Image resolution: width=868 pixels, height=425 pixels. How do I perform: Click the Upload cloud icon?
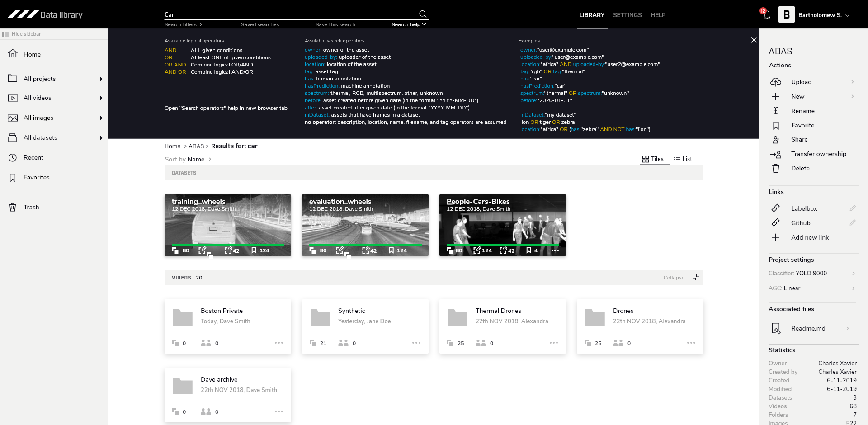point(776,82)
